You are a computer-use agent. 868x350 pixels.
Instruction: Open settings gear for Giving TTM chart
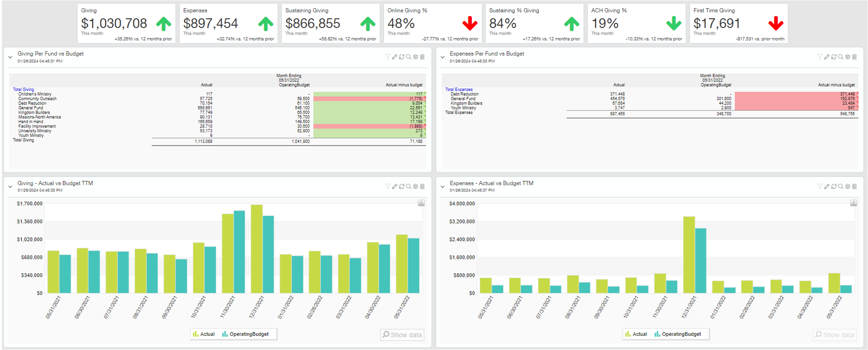415,187
